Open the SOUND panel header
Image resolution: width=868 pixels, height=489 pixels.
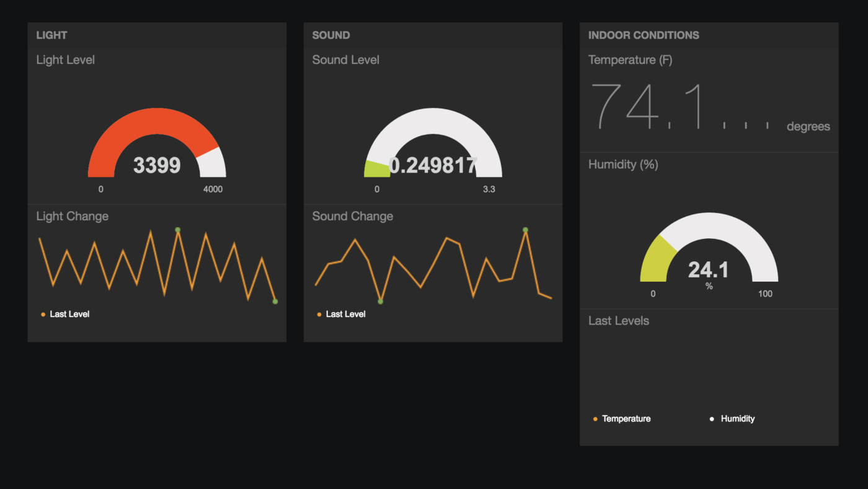tap(331, 35)
